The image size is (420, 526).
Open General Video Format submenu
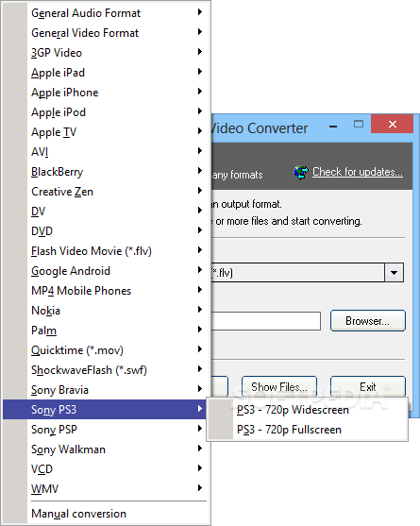pos(106,33)
